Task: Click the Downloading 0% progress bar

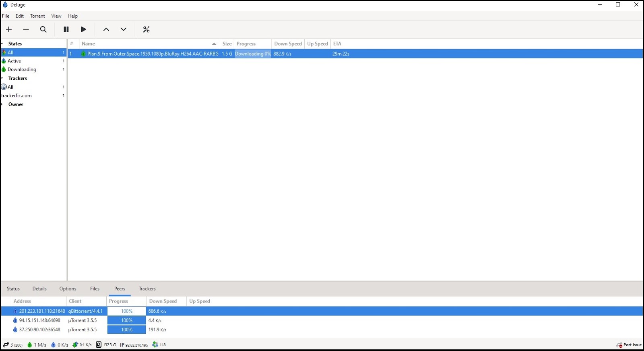Action: (253, 54)
